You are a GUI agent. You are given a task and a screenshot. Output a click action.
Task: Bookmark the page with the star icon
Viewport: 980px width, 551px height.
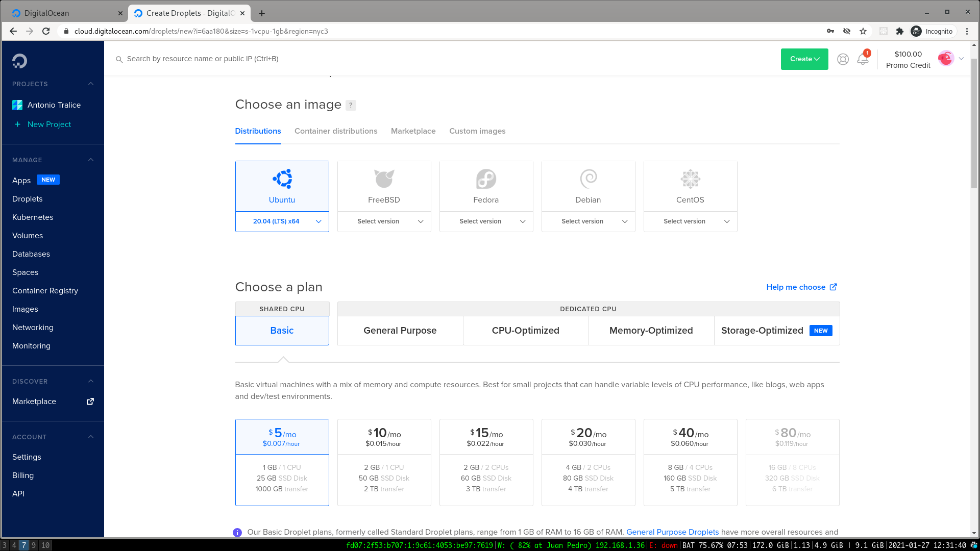[x=863, y=31]
